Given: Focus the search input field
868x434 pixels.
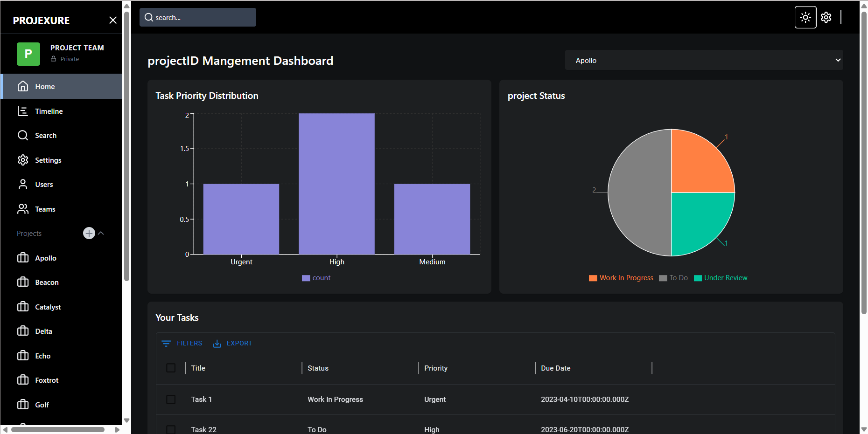Looking at the screenshot, I should (198, 17).
